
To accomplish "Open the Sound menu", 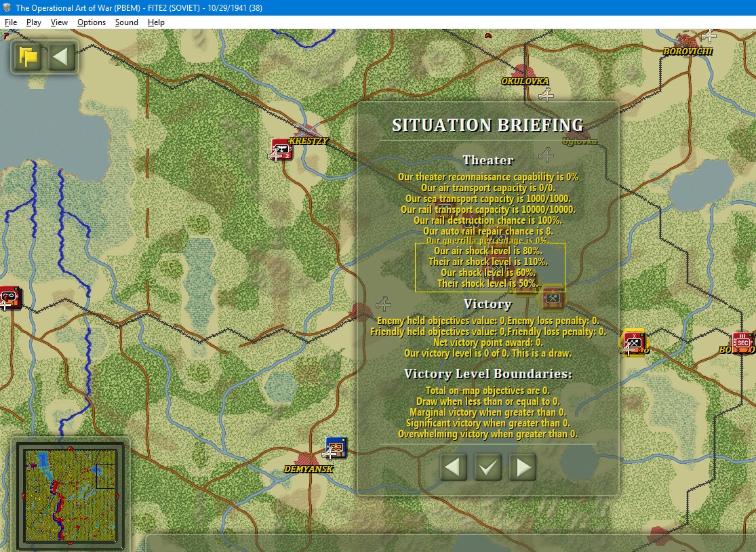I will [126, 22].
